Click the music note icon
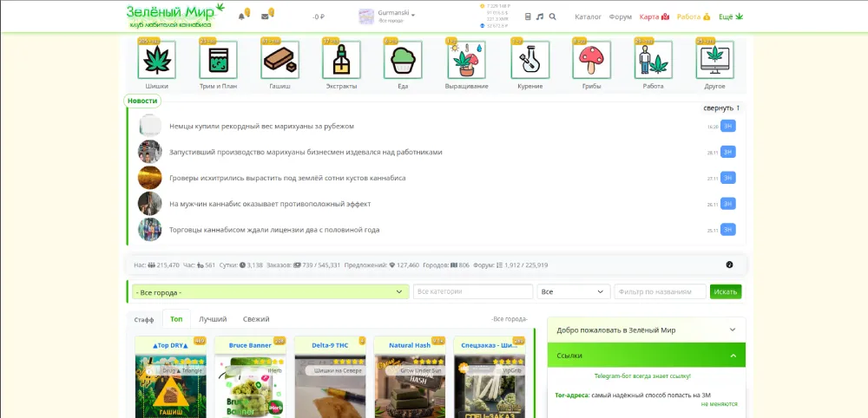Screen dimensions: 868x418 click(539, 16)
